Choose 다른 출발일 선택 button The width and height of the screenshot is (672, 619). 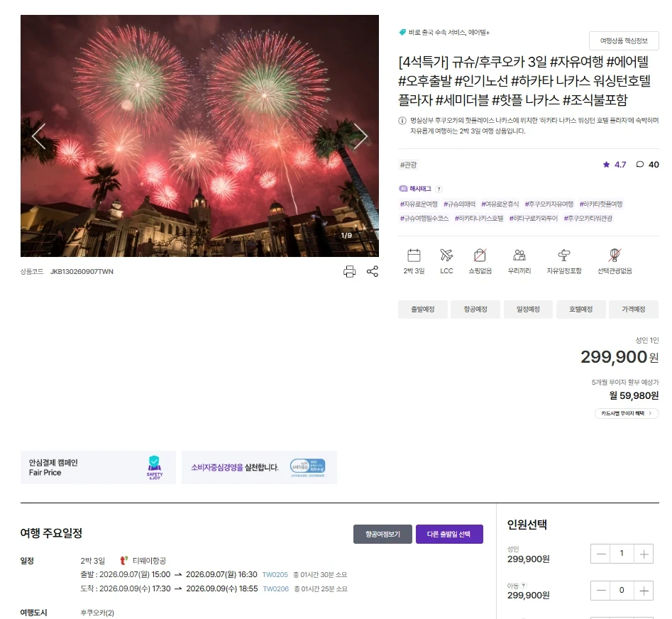point(449,534)
